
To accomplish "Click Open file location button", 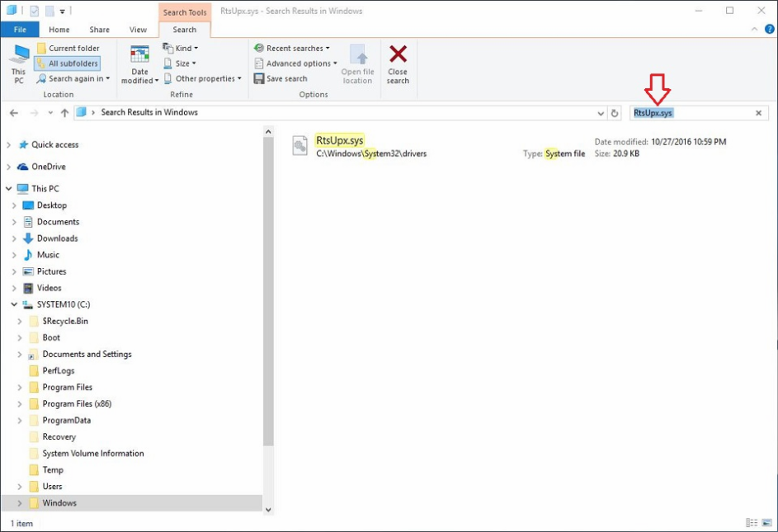I will (358, 64).
